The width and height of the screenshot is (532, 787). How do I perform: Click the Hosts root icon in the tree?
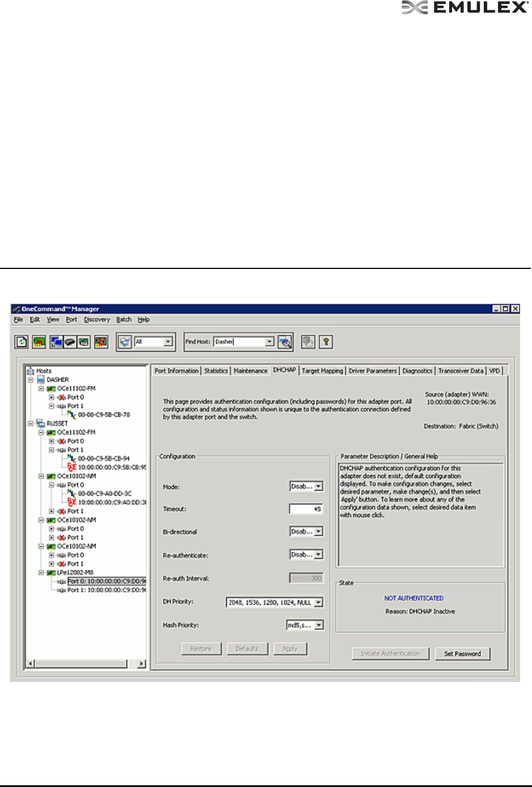[x=31, y=371]
